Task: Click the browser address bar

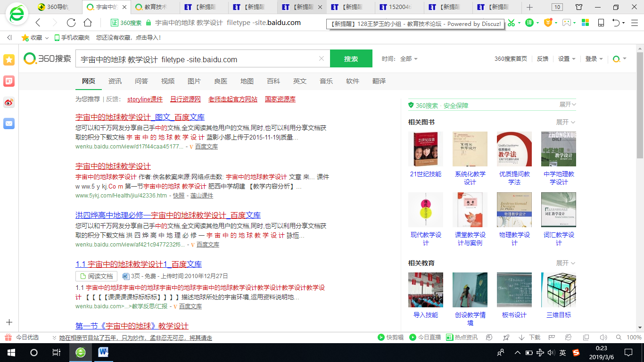Action: (228, 23)
